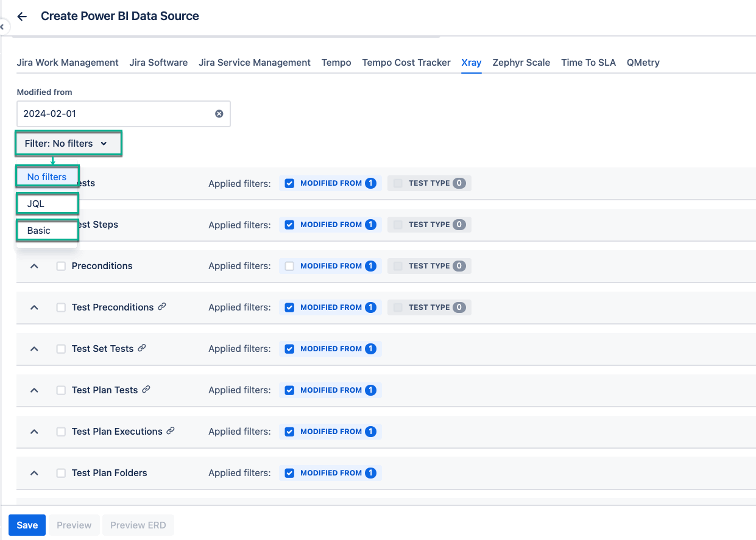The width and height of the screenshot is (756, 540).
Task: Pick No filters in the dropdown list
Action: click(x=47, y=177)
